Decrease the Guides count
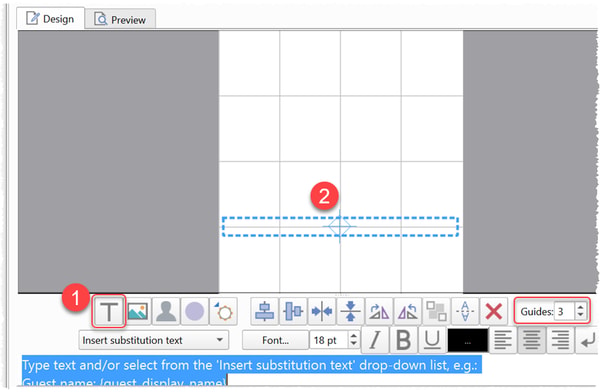This screenshot has height=392, width=600. coord(580,315)
